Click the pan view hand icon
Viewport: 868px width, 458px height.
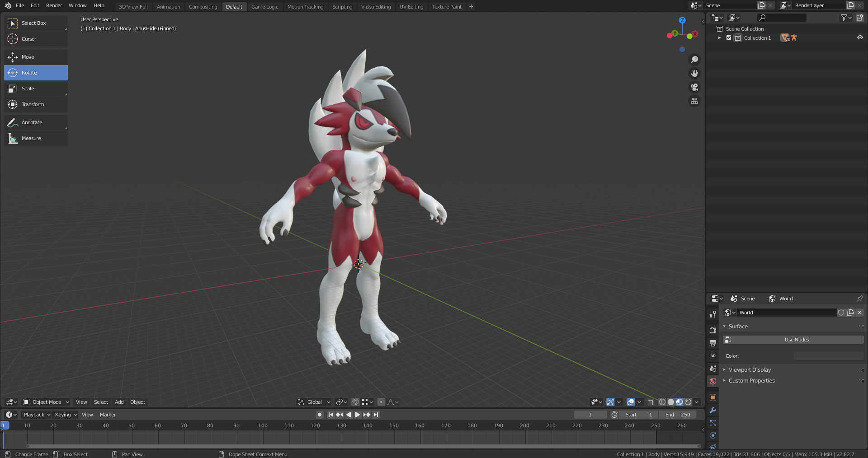pos(694,73)
